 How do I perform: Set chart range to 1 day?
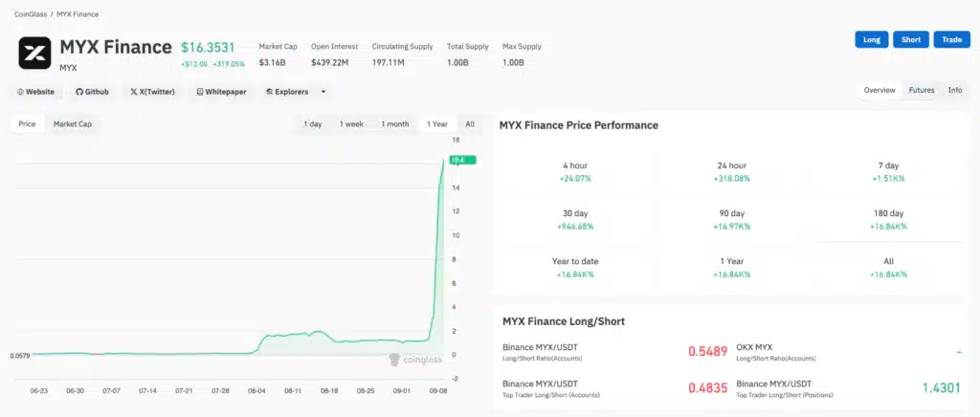313,124
